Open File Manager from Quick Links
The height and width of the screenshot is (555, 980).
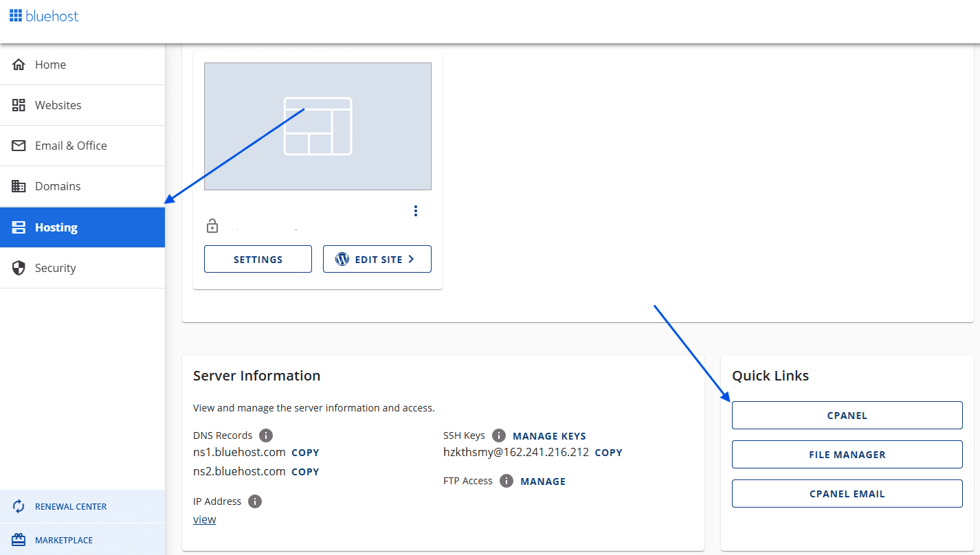click(x=847, y=455)
